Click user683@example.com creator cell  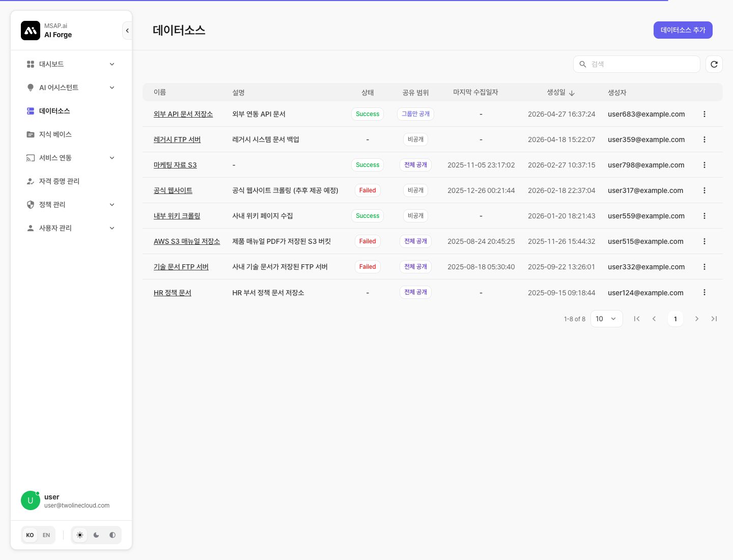646,114
